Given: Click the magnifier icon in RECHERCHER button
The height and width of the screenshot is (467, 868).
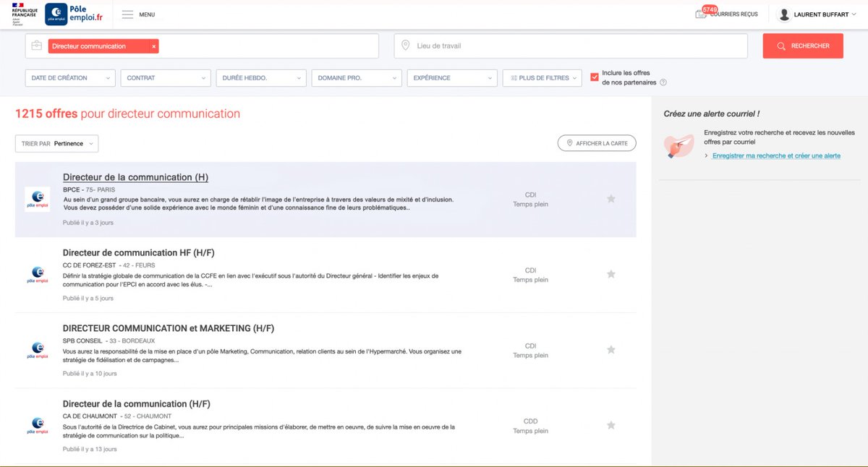Looking at the screenshot, I should 781,46.
